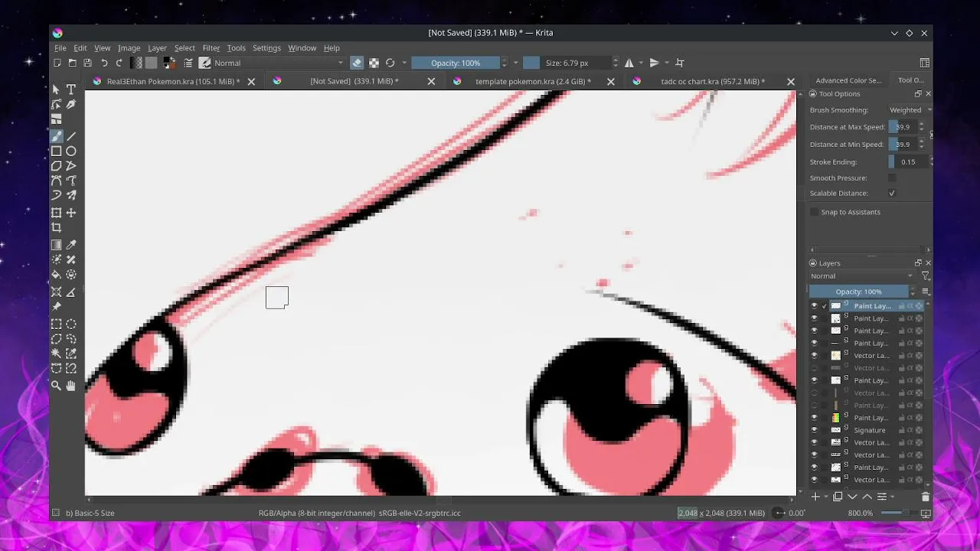Select the Pan hand tool
The image size is (980, 551).
point(71,386)
